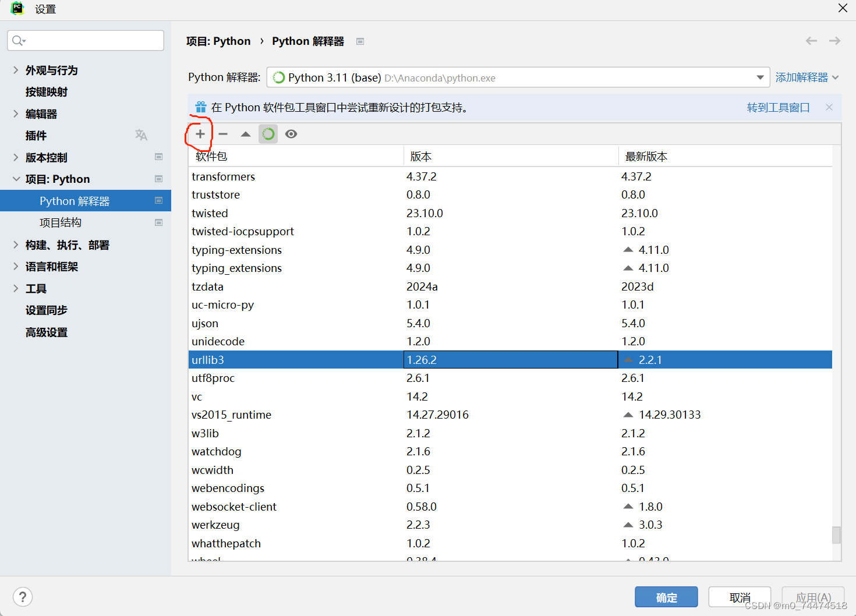Click the 确定 button

coord(666,597)
